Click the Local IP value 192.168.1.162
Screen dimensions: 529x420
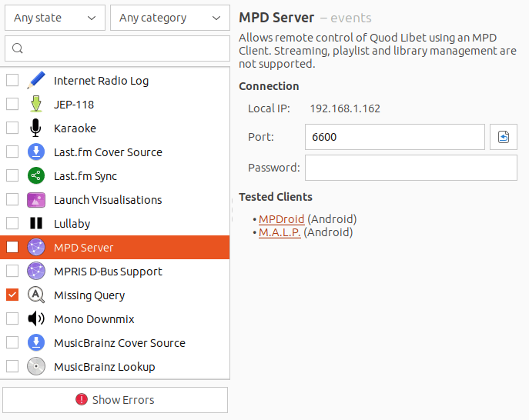click(x=345, y=108)
